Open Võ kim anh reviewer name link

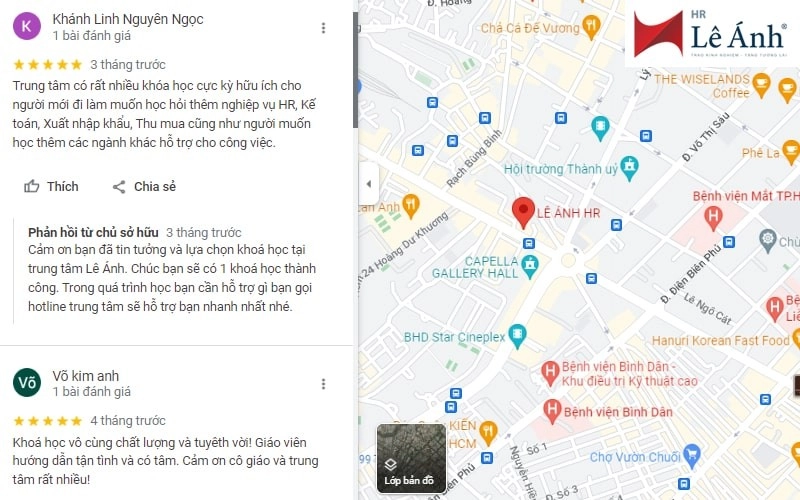coord(86,376)
